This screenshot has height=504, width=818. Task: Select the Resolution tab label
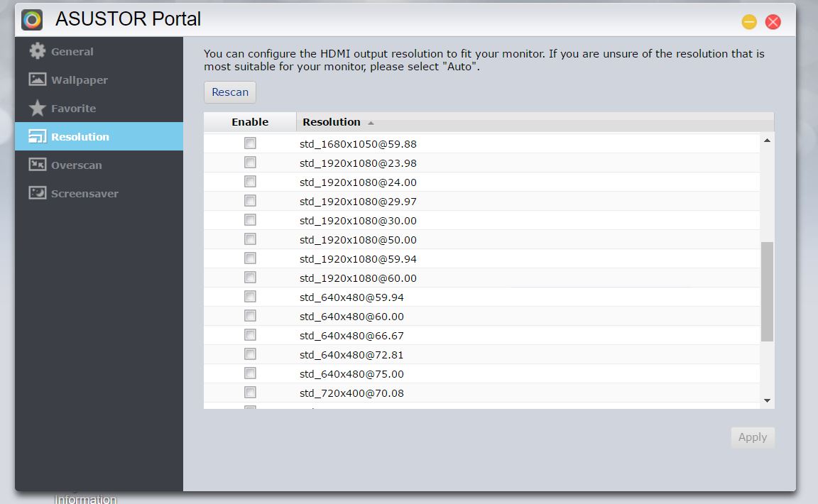coord(80,137)
